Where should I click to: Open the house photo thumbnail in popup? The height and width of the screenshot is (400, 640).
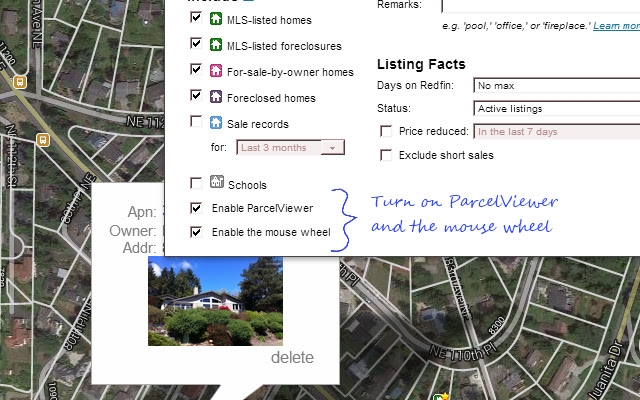pos(215,301)
